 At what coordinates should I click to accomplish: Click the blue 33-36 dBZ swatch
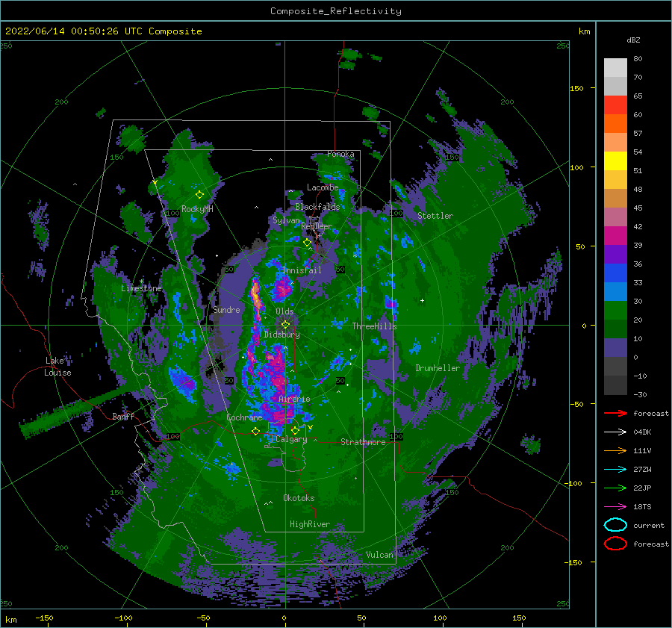[x=615, y=273]
